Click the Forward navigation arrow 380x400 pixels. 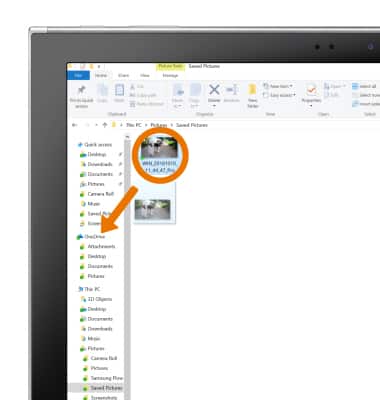[87, 125]
